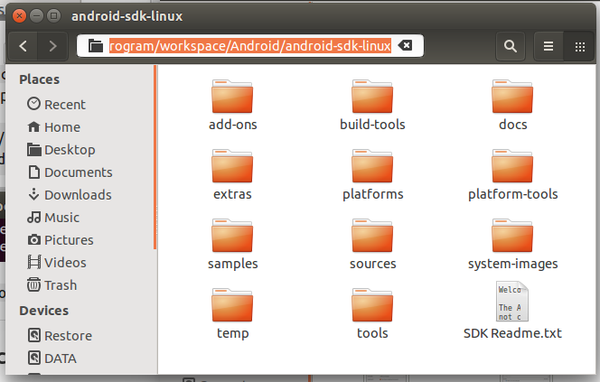Viewport: 600px width, 382px height.
Task: Go forward with the right arrow button
Action: (53, 46)
